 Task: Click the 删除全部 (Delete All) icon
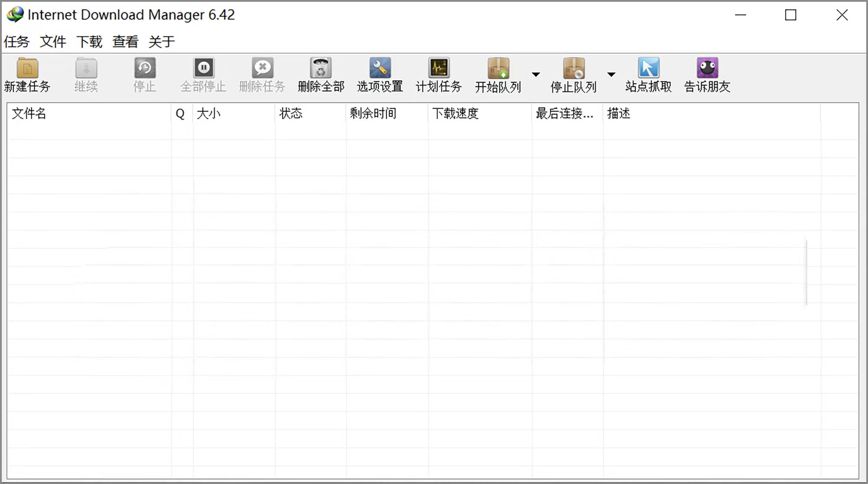click(x=320, y=75)
